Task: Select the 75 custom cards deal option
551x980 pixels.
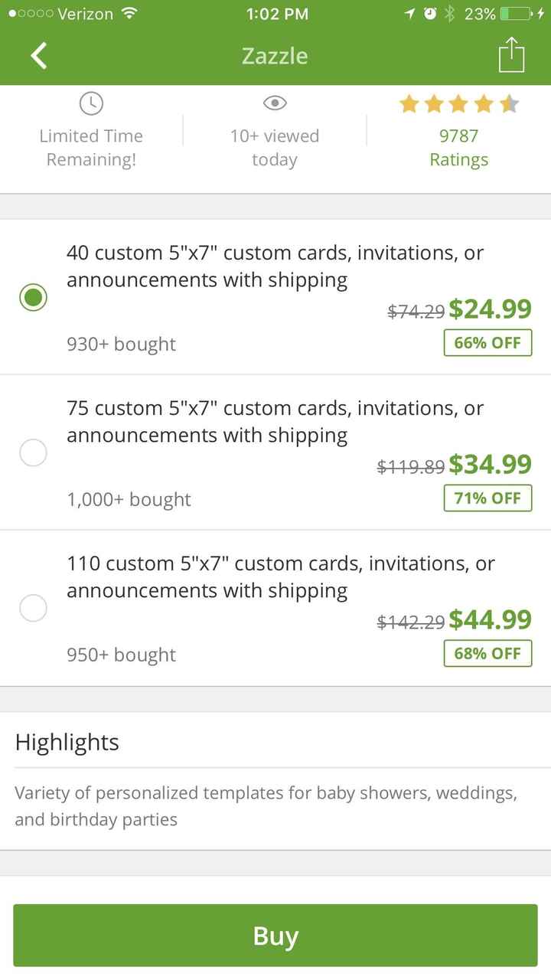Action: (x=33, y=452)
